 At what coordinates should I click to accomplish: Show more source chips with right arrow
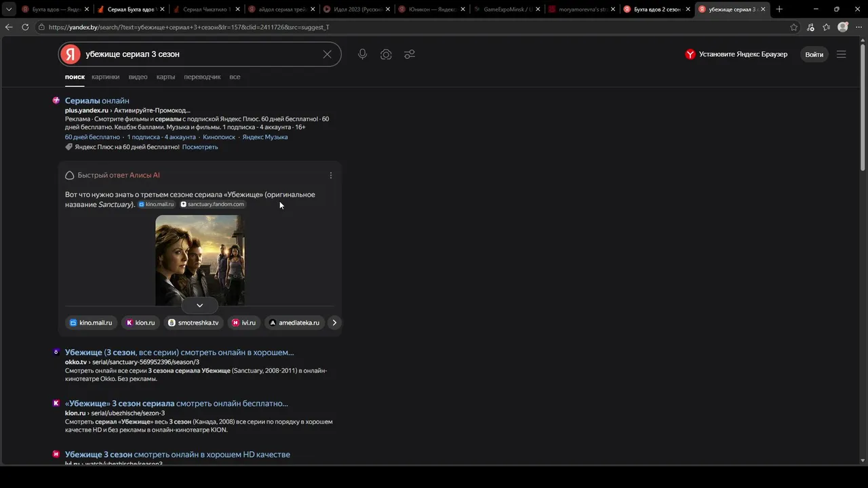pos(334,323)
